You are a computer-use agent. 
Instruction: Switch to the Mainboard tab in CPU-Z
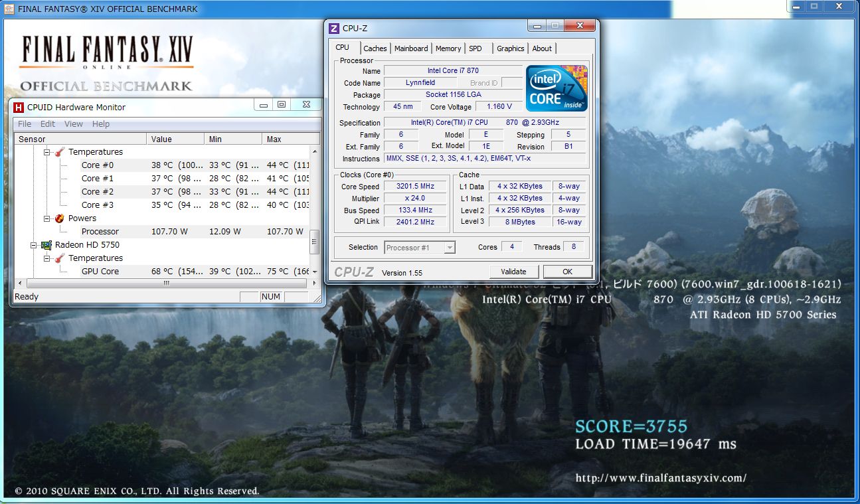[x=411, y=48]
